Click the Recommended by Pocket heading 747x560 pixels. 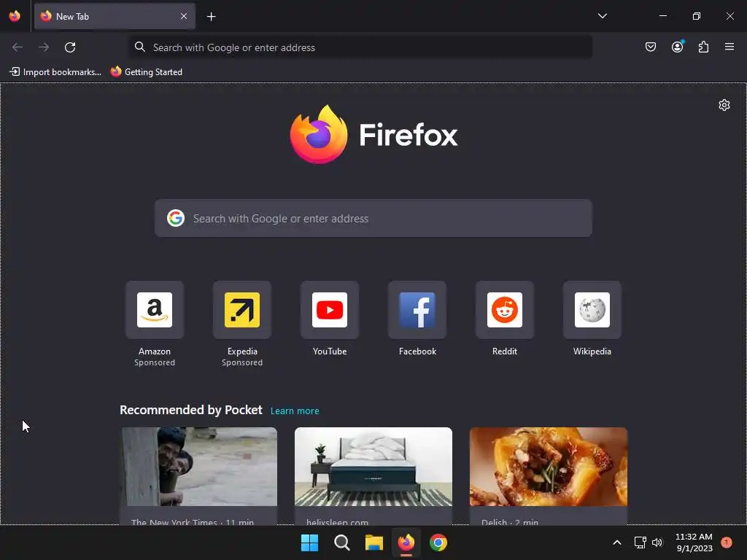(190, 410)
